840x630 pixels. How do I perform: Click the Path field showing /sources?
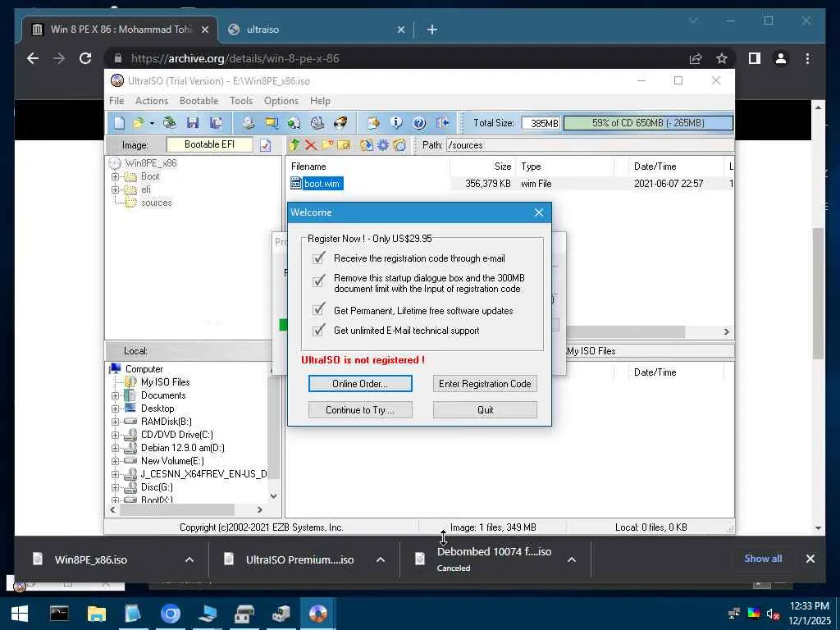pyautogui.click(x=589, y=145)
